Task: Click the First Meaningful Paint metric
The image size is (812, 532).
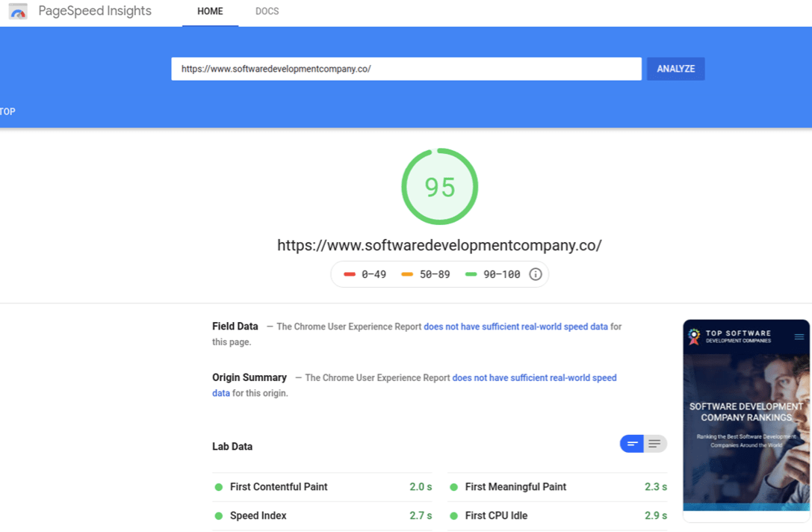Action: click(557, 487)
